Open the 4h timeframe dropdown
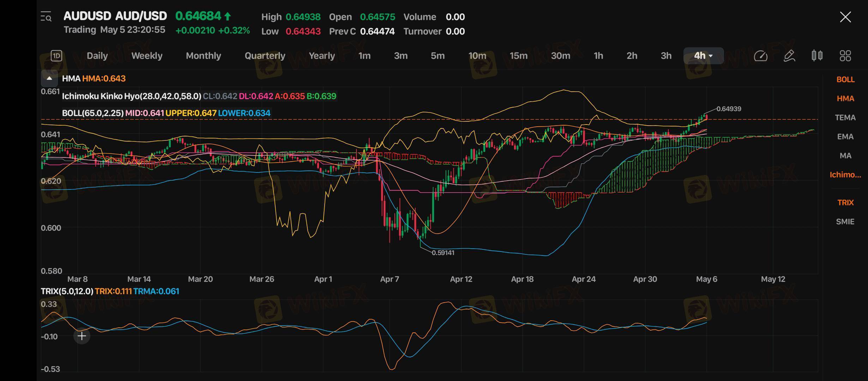 click(703, 56)
